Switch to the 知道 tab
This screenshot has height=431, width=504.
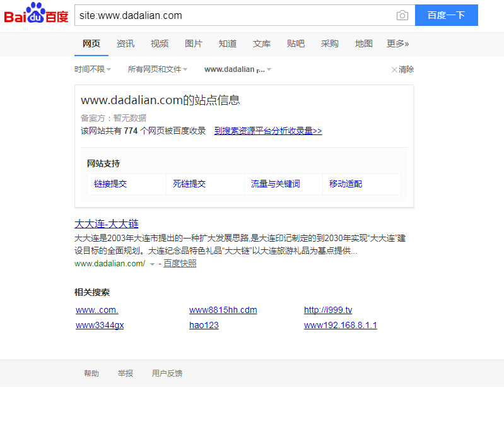(x=228, y=44)
